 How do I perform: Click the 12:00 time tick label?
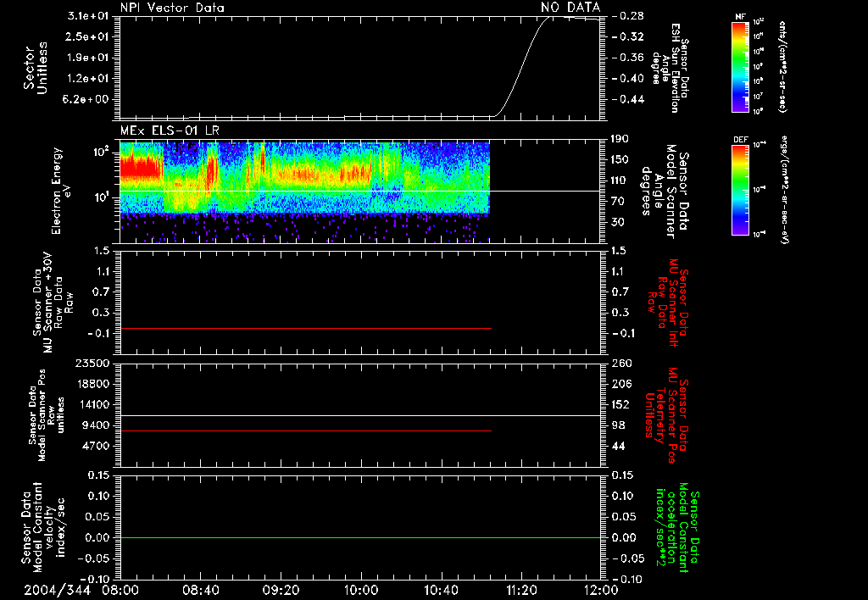click(x=601, y=590)
